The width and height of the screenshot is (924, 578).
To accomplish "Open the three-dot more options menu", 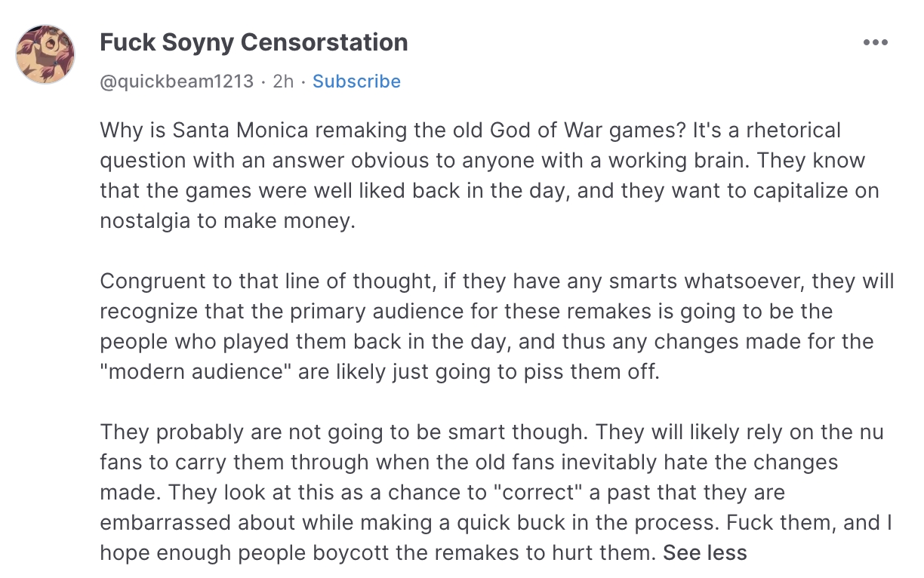I will (x=875, y=43).
